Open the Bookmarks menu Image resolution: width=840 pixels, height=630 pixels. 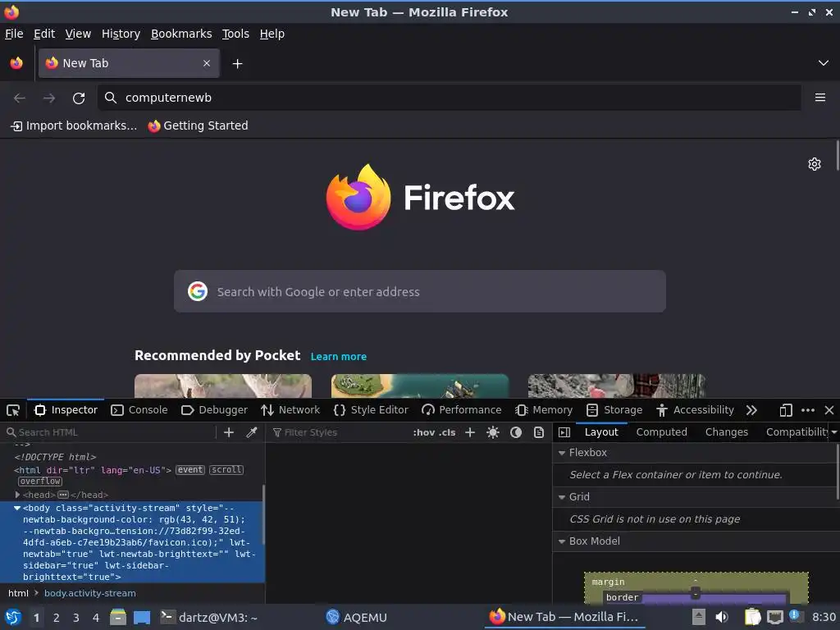(181, 34)
